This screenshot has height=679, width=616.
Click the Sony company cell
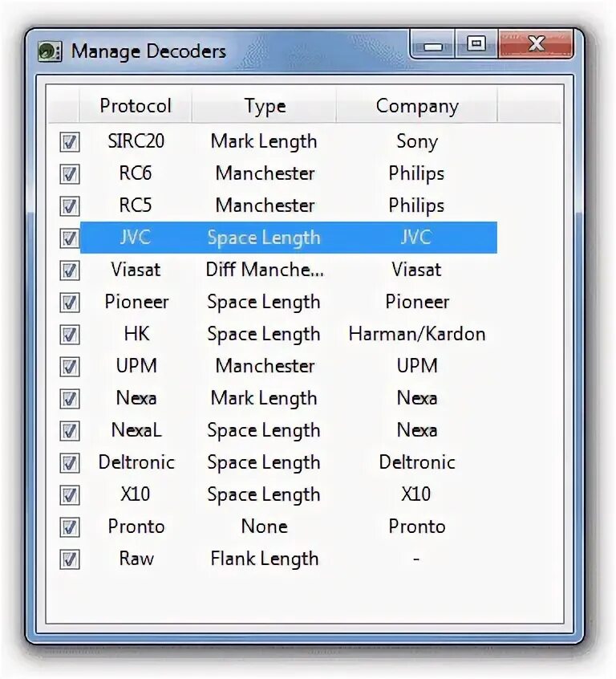coord(417,142)
